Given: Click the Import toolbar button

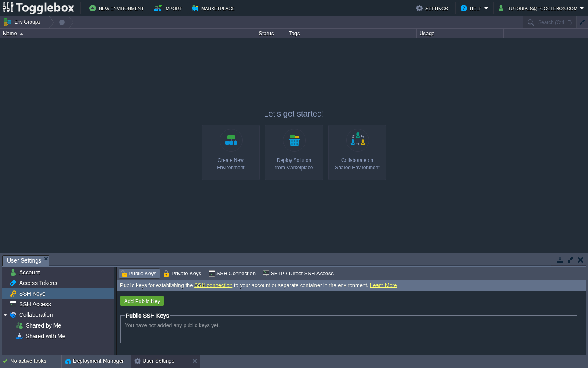Looking at the screenshot, I should coord(168,8).
